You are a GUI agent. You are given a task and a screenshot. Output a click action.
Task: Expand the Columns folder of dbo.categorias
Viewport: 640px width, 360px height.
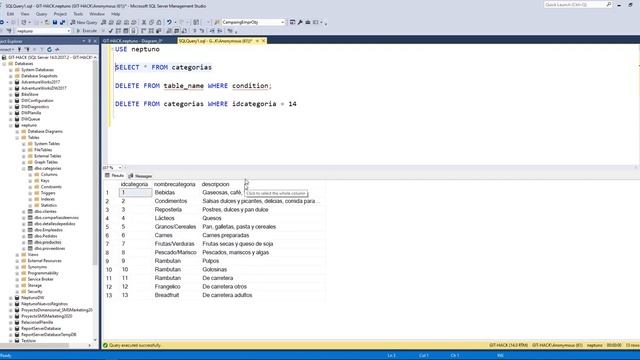(31, 174)
